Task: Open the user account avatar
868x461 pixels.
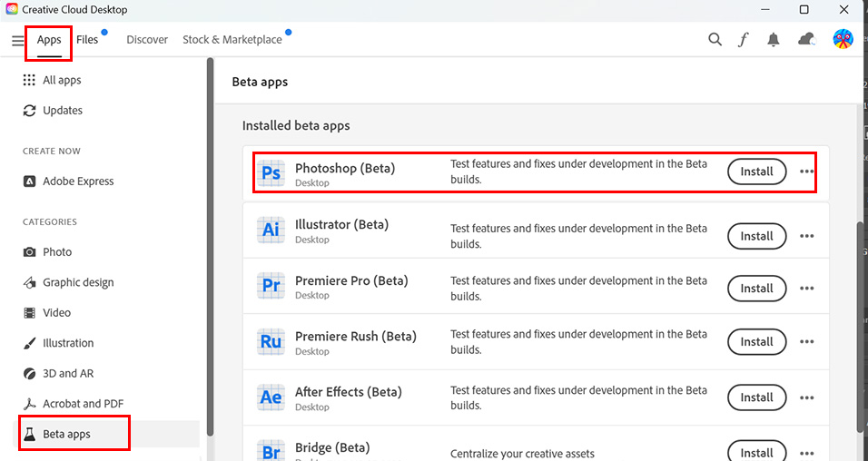Action: click(843, 40)
